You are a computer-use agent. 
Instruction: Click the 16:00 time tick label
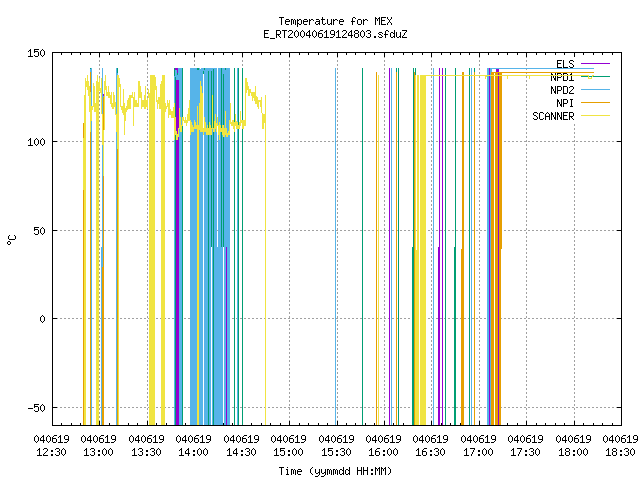pos(383,452)
